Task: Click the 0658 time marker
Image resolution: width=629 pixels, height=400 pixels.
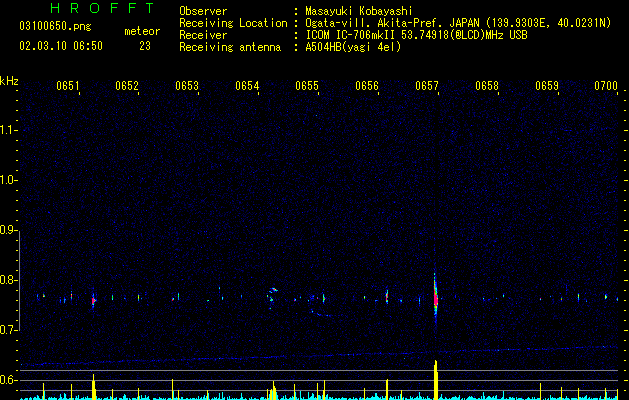Action: 487,85
